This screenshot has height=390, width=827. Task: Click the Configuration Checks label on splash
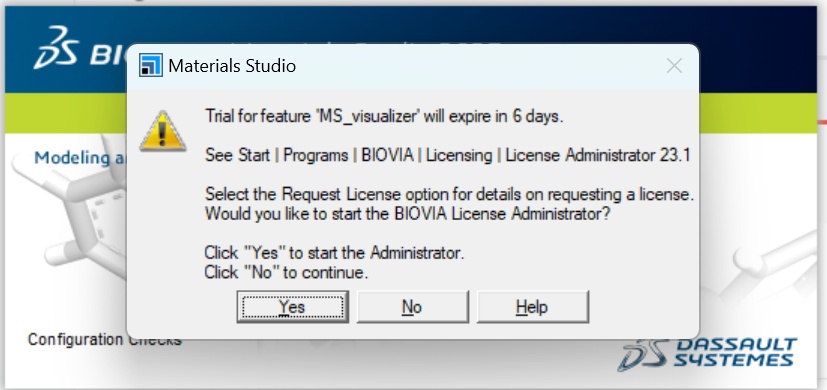pos(104,339)
